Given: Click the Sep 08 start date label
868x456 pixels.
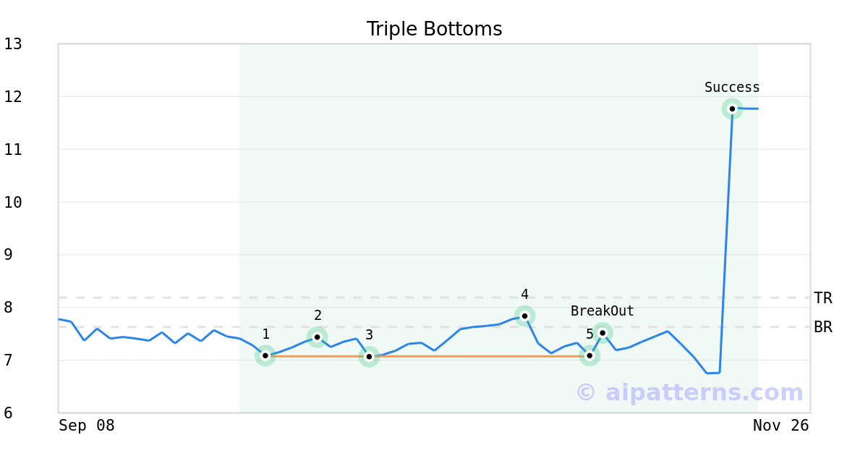Looking at the screenshot, I should (87, 426).
